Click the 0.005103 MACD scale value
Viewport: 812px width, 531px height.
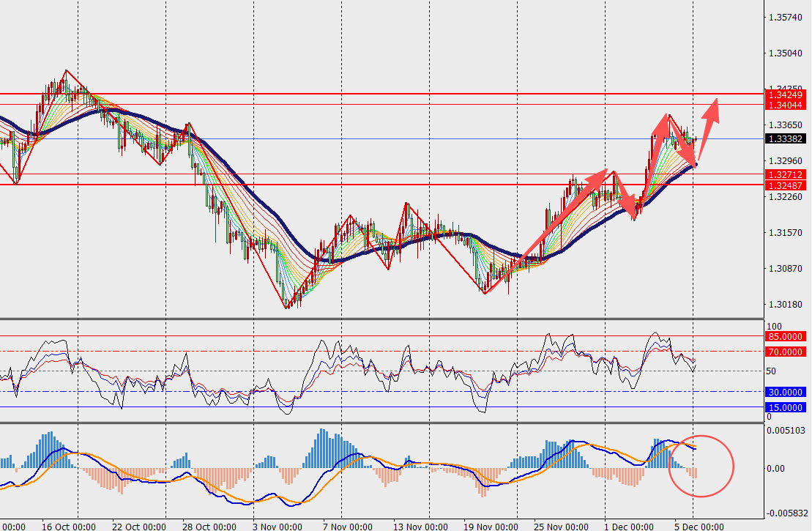tap(786, 431)
